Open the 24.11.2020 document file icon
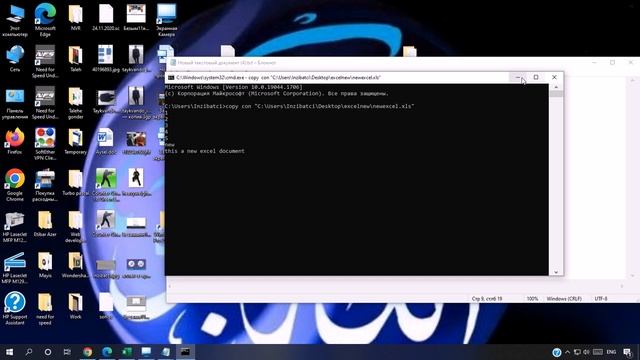The image size is (640, 360). 106,17
